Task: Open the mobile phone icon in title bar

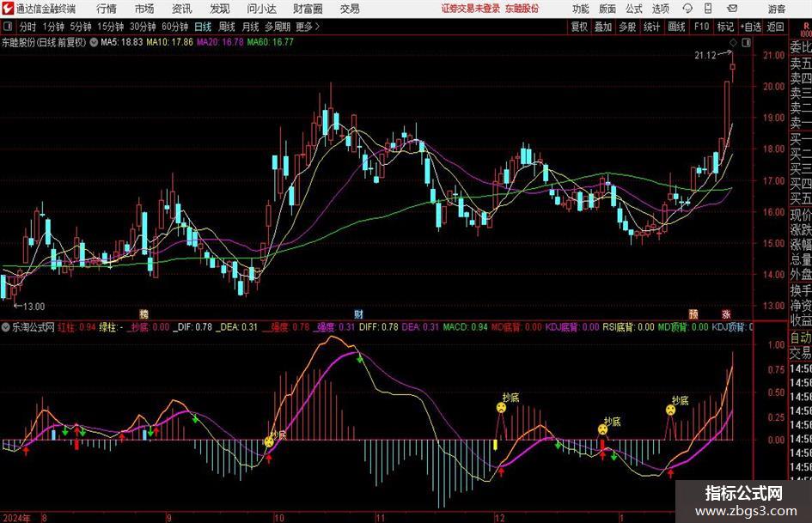Action: [708, 9]
